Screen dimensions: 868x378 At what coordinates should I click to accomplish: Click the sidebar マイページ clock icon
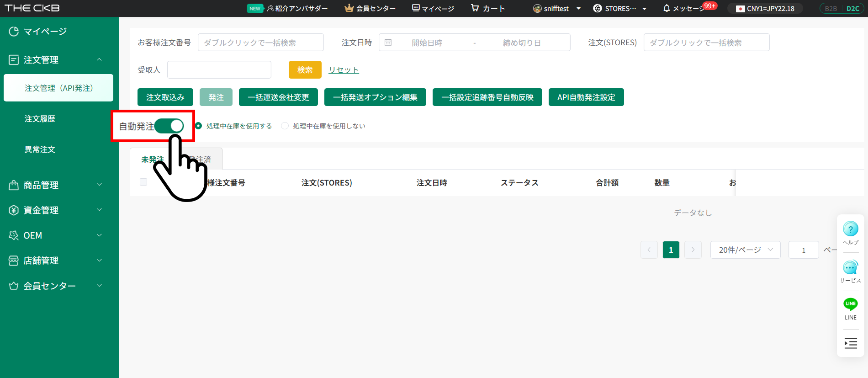(14, 31)
